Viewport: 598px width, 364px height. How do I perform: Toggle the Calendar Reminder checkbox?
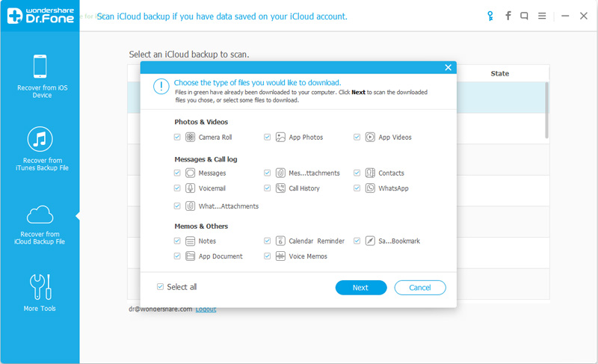[267, 241]
